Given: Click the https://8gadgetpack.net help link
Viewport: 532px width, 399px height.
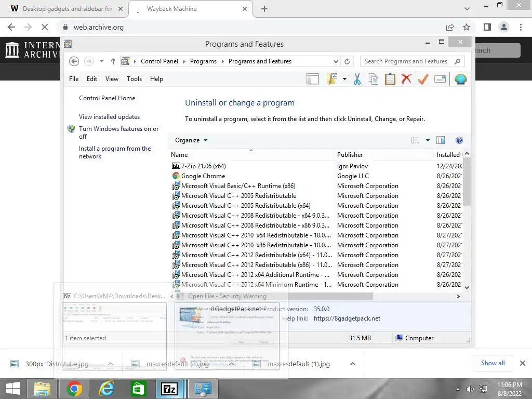Looking at the screenshot, I should 347,318.
